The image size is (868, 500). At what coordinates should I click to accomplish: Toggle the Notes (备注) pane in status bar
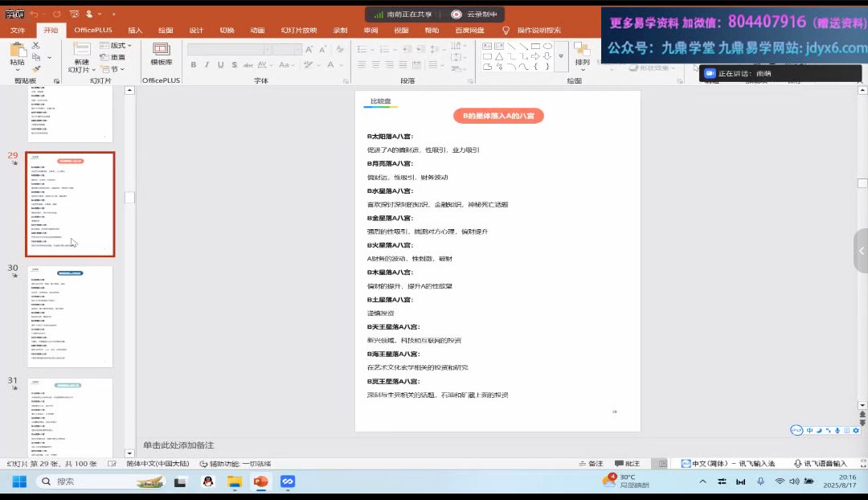[591, 464]
